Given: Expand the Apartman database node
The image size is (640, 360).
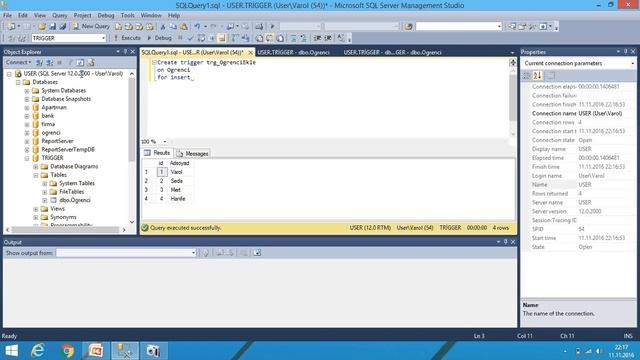Looking at the screenshot, I should tap(27, 108).
